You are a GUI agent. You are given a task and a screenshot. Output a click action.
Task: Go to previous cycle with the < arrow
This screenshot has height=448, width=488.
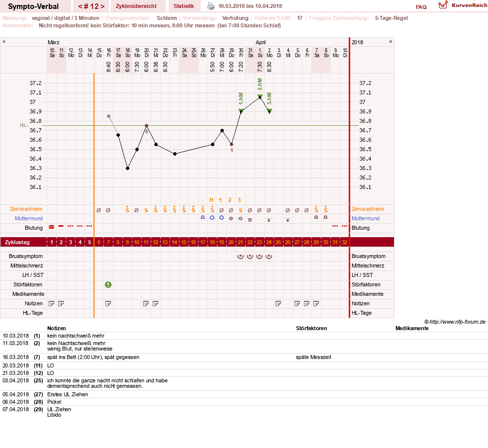click(x=80, y=6)
